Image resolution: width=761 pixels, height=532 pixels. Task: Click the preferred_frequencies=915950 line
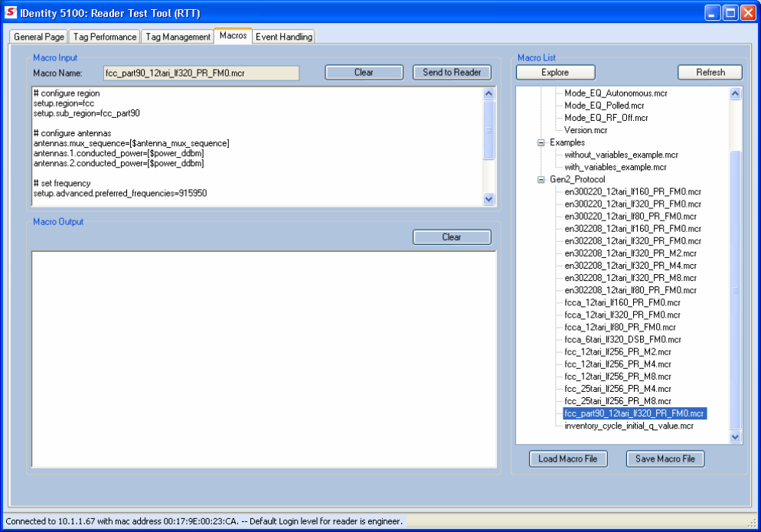[x=120, y=194]
